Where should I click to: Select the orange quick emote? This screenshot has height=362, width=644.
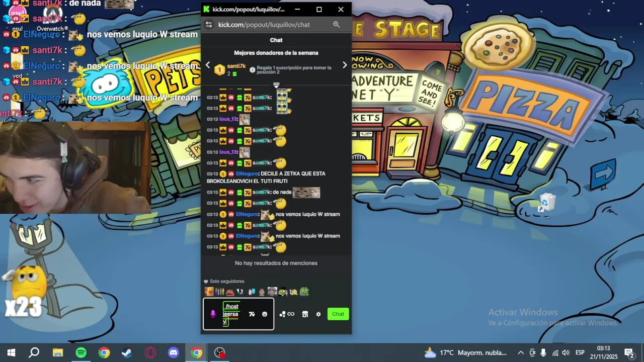point(209,292)
